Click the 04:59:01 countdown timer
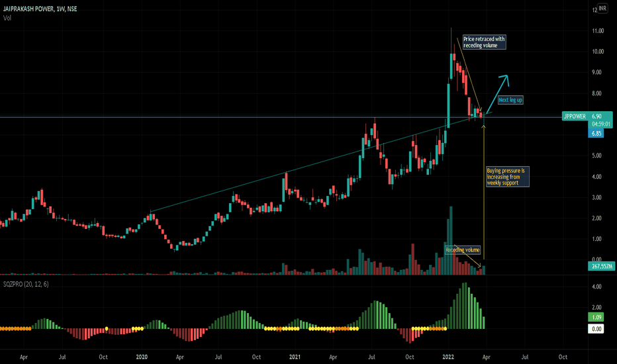This screenshot has width=617, height=364. pyautogui.click(x=601, y=124)
